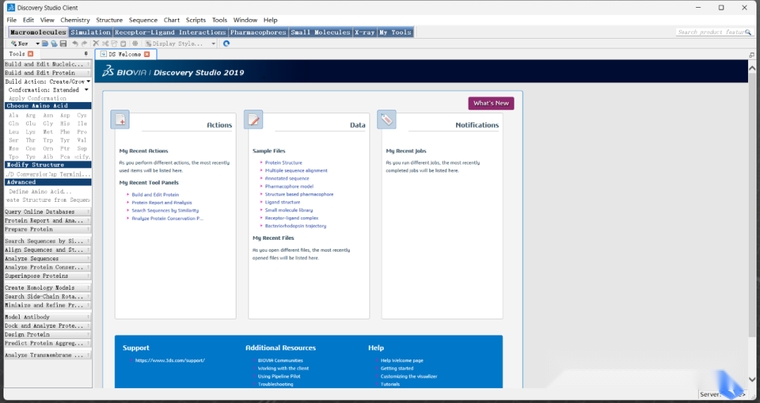
Task: Click the search magnifier icon at top right
Action: click(748, 32)
